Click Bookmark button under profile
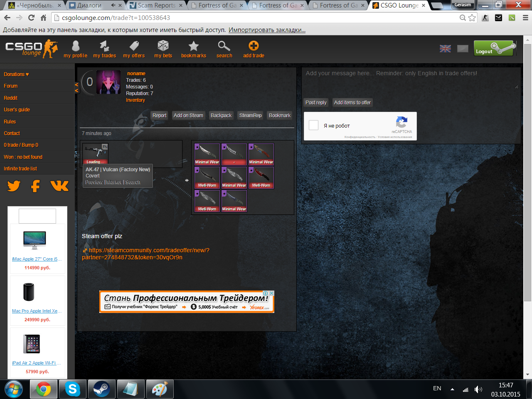The image size is (532, 399). click(280, 116)
